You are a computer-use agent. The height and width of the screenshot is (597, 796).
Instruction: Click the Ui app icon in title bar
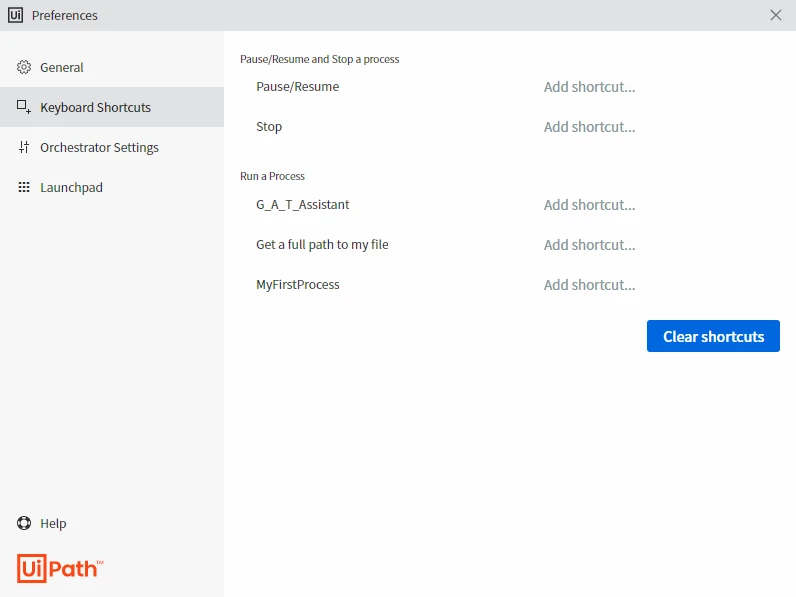(15, 15)
